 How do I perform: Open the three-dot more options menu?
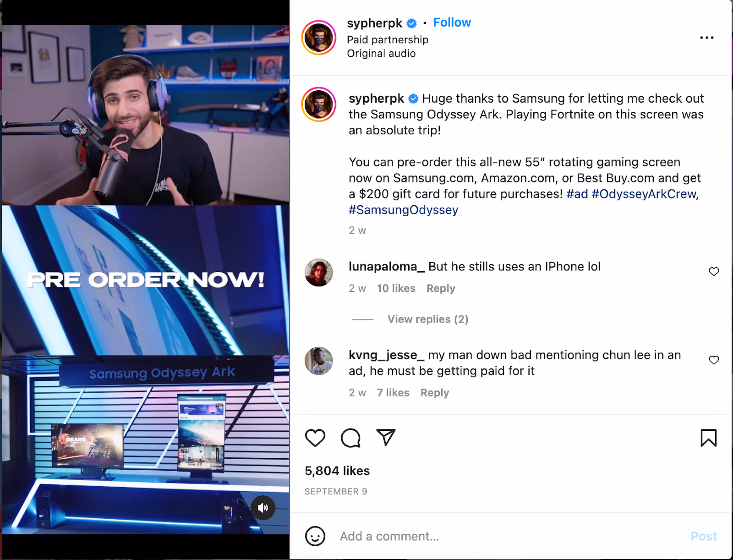coord(707,38)
